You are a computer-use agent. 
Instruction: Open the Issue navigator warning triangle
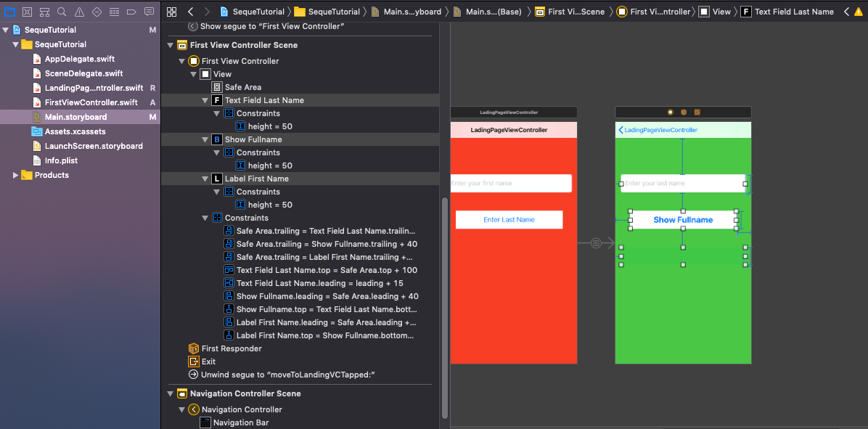(x=78, y=11)
